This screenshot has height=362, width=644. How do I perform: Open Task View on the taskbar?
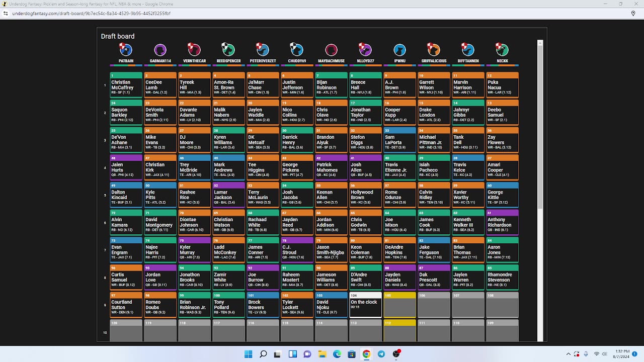[277, 354]
